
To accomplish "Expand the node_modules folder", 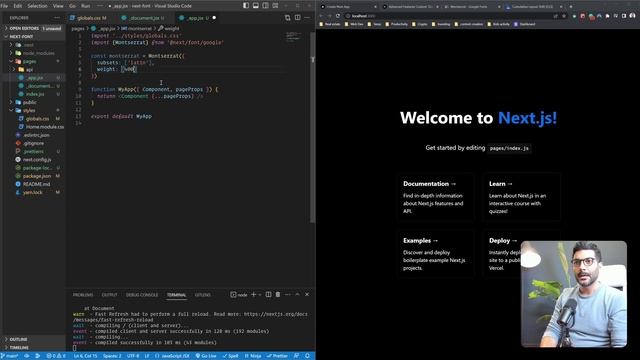I will [35, 53].
